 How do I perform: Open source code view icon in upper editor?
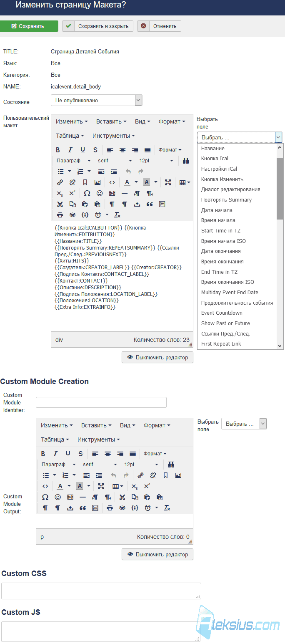click(112, 182)
